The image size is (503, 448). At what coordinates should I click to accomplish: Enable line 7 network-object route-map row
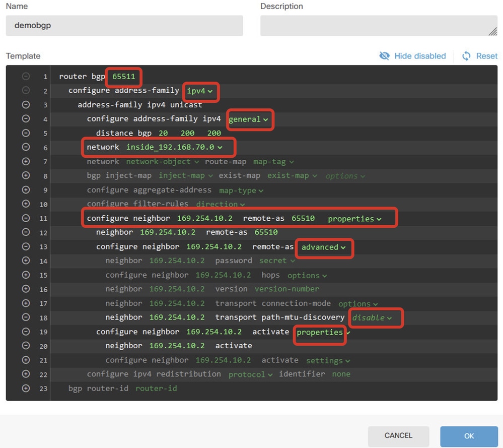click(26, 161)
